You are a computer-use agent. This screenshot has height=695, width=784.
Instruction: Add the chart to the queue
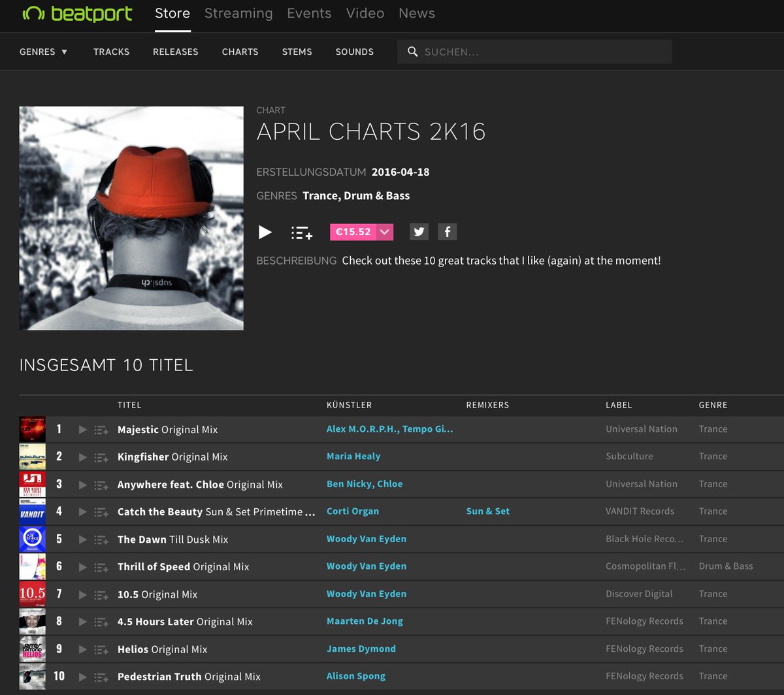tap(302, 233)
